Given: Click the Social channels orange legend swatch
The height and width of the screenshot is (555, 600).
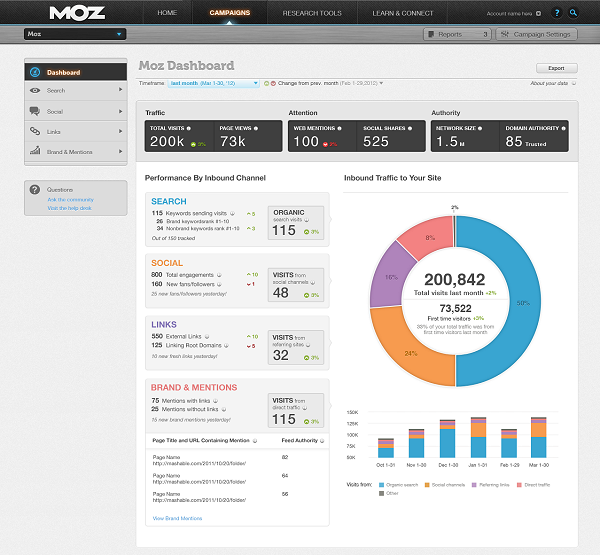Looking at the screenshot, I should pyautogui.click(x=427, y=485).
